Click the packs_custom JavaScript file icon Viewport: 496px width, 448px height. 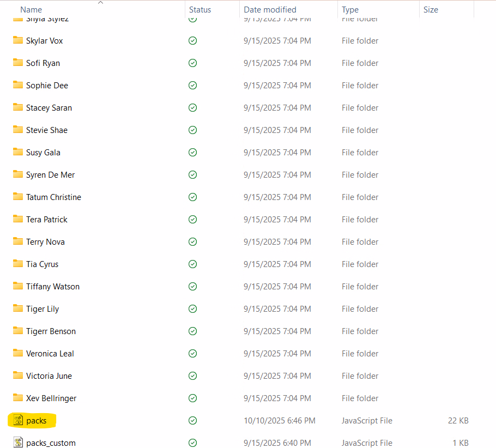coord(17,443)
